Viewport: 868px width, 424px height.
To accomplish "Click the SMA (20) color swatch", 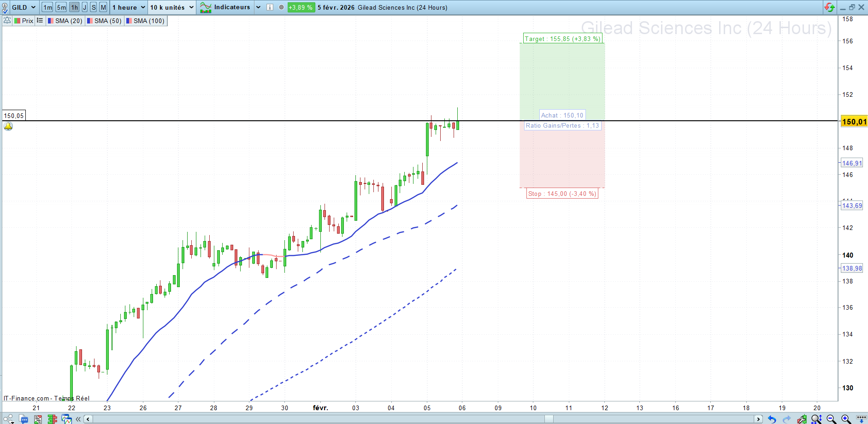I will pos(51,21).
